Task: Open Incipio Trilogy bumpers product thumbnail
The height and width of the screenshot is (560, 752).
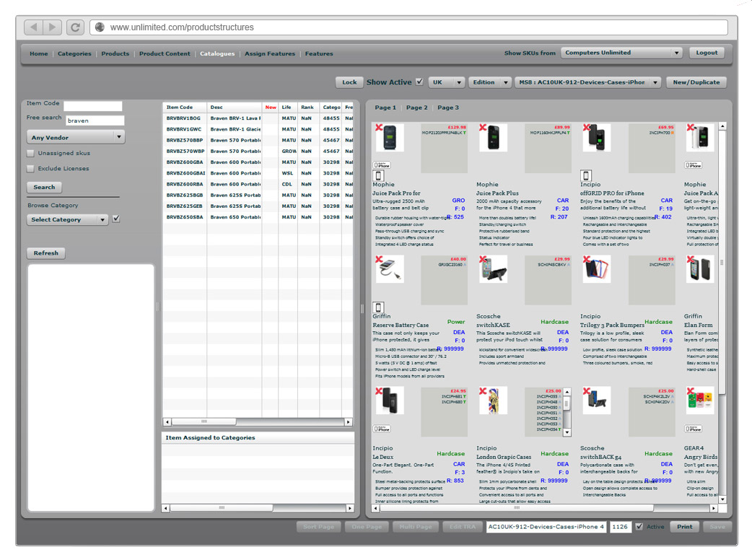Action: point(597,269)
